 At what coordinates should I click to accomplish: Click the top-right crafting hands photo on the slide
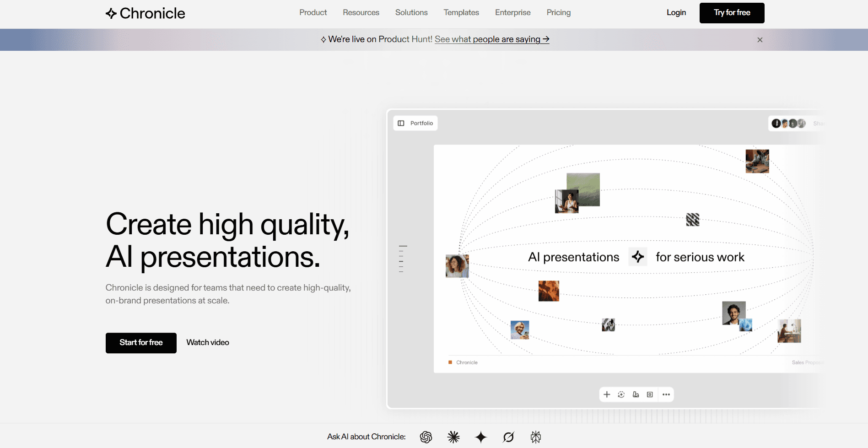click(x=757, y=161)
